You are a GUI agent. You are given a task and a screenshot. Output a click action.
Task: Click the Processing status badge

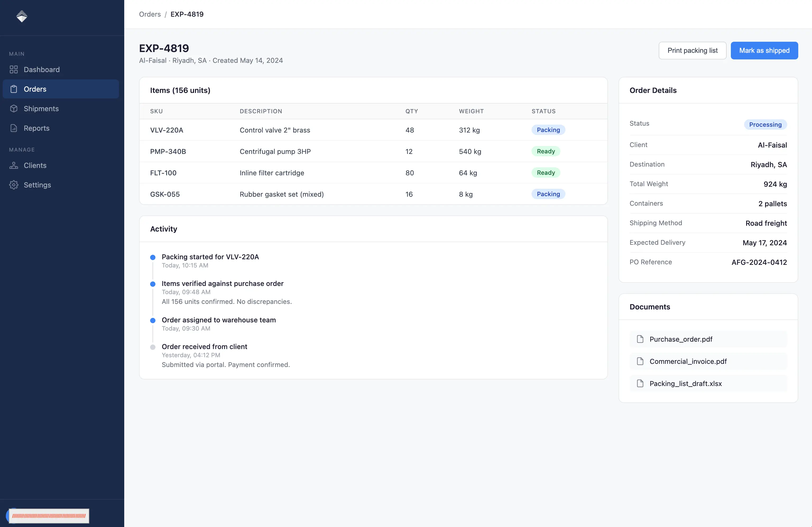(765, 124)
